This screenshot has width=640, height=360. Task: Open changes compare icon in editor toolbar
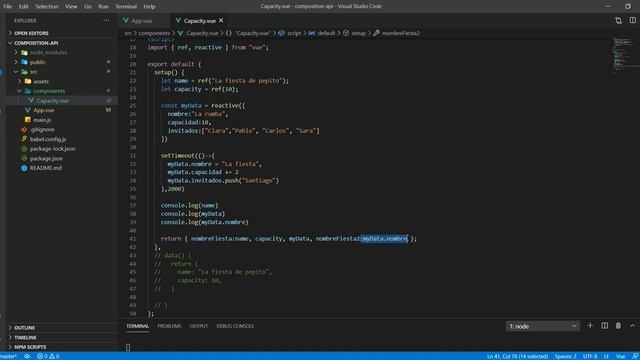click(x=618, y=20)
